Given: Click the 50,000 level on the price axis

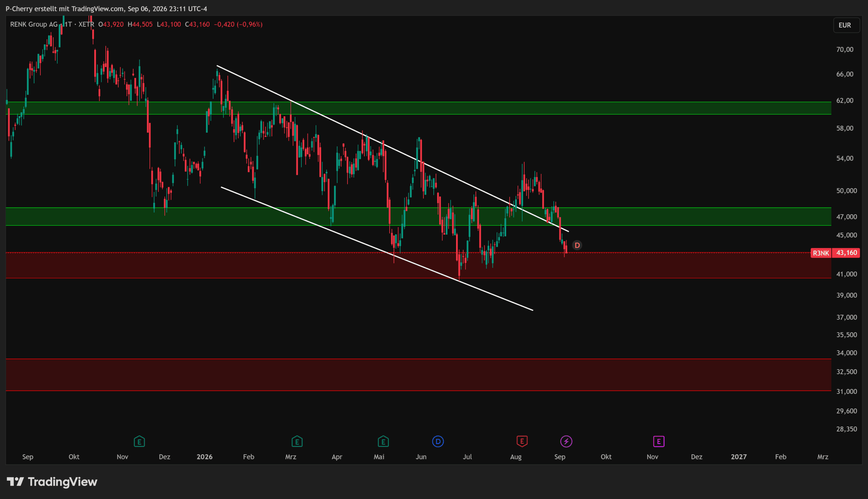Looking at the screenshot, I should click(846, 191).
